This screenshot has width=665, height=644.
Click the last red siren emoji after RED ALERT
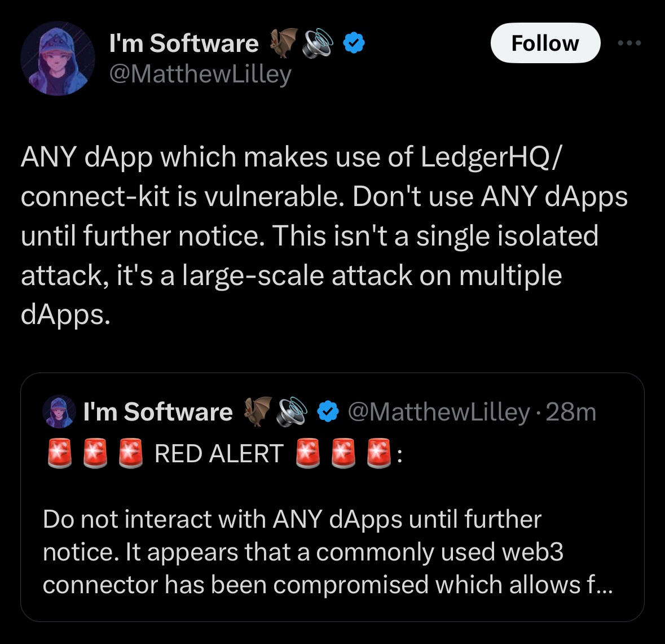coord(379,453)
